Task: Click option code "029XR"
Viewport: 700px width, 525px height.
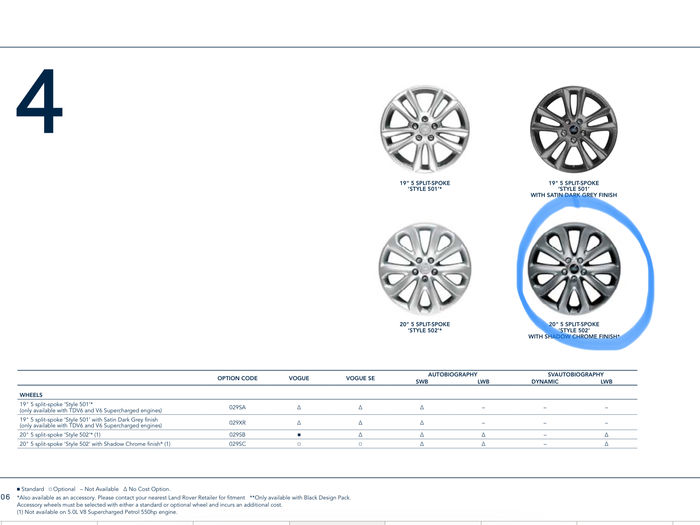Action: [x=237, y=422]
